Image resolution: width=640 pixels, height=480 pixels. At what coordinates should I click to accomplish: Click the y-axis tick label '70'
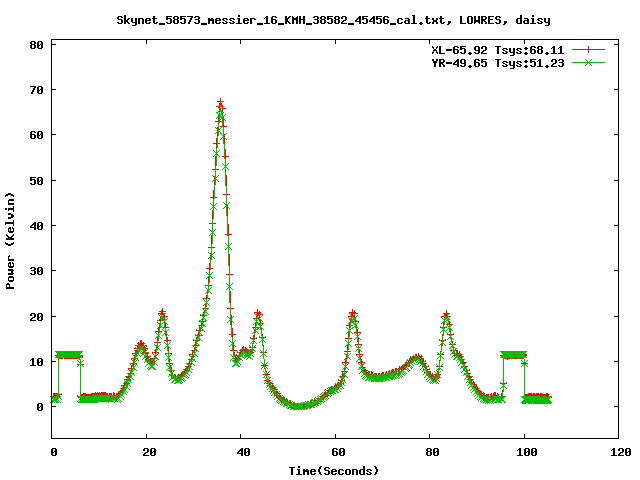pos(37,90)
